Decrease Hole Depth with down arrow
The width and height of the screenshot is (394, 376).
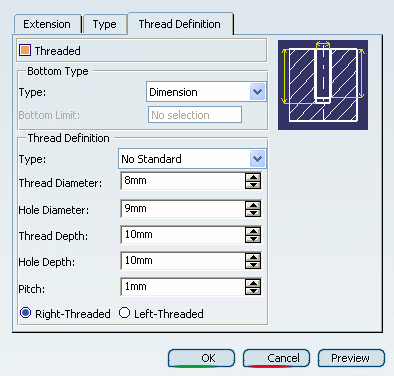pyautogui.click(x=253, y=265)
